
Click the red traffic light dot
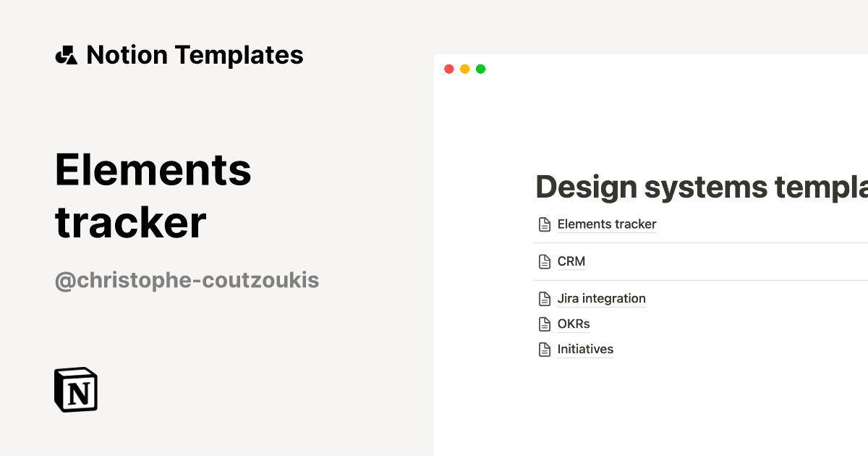tap(450, 69)
